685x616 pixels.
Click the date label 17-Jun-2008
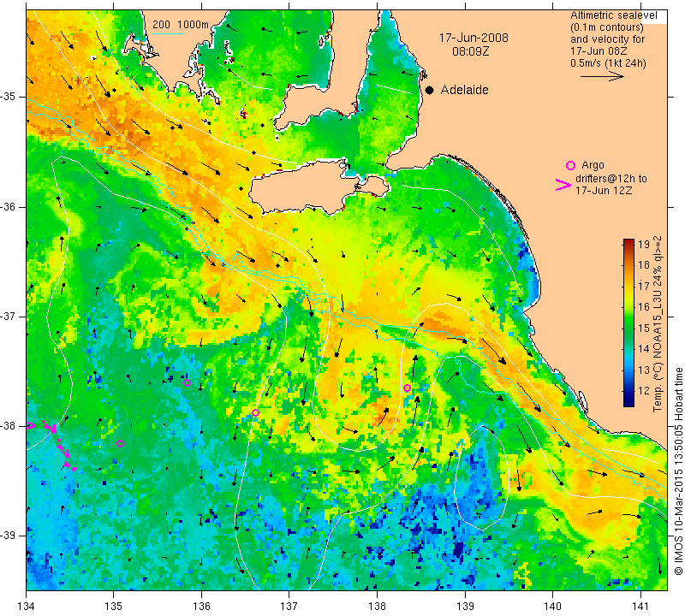click(x=474, y=38)
